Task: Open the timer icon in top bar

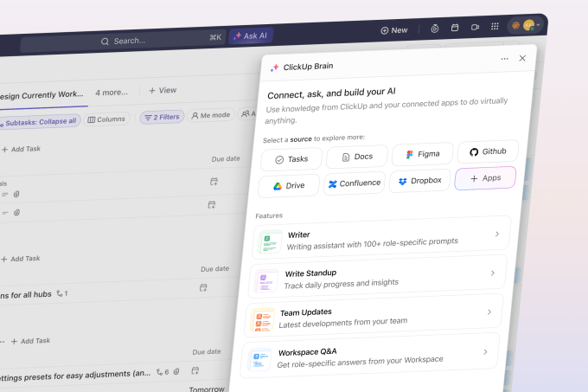Action: point(435,29)
